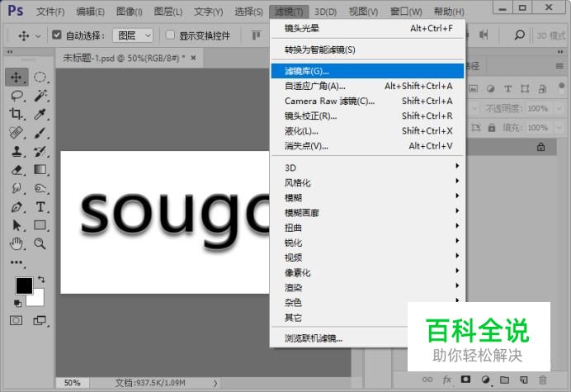
Task: Expand the 扭曲 submenu
Action: coord(367,227)
